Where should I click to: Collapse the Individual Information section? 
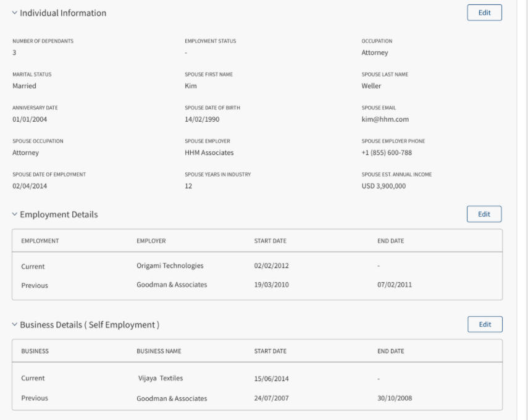(14, 13)
